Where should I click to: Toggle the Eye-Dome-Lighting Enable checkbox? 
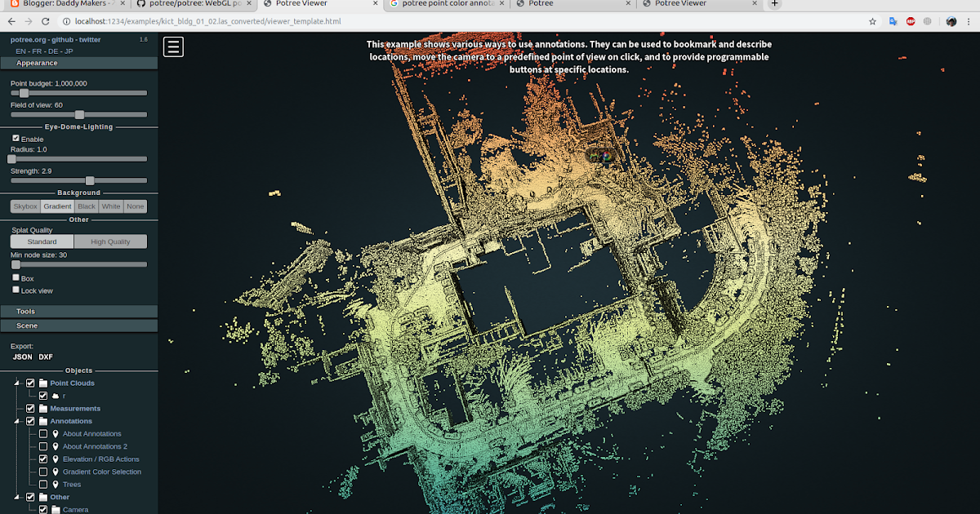point(16,139)
